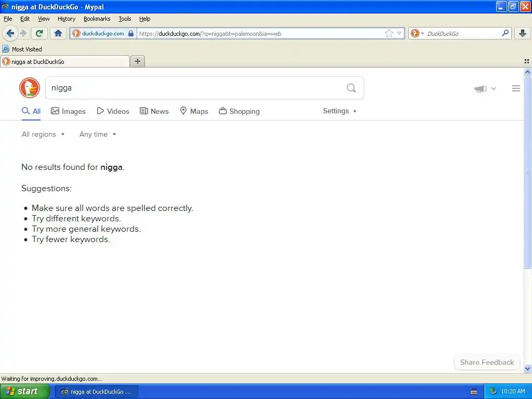Switch to News results
Screen dimensions: 532x399
click(x=154, y=111)
